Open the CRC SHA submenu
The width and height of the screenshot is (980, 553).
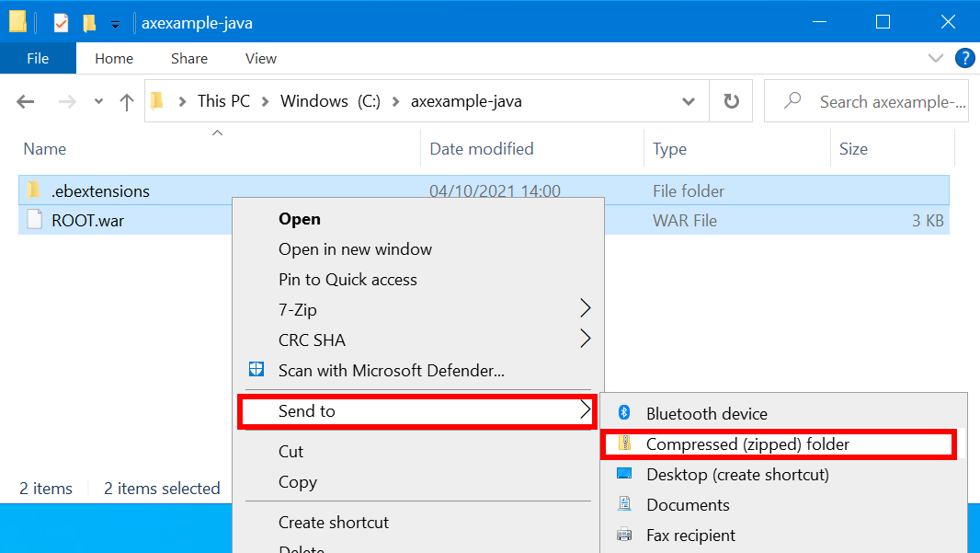point(418,340)
